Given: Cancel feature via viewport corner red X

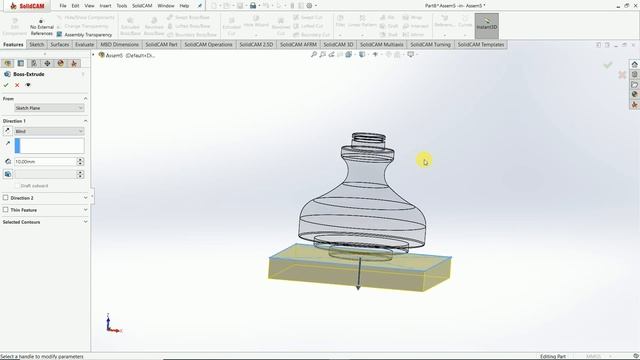Looking at the screenshot, I should 622,75.
